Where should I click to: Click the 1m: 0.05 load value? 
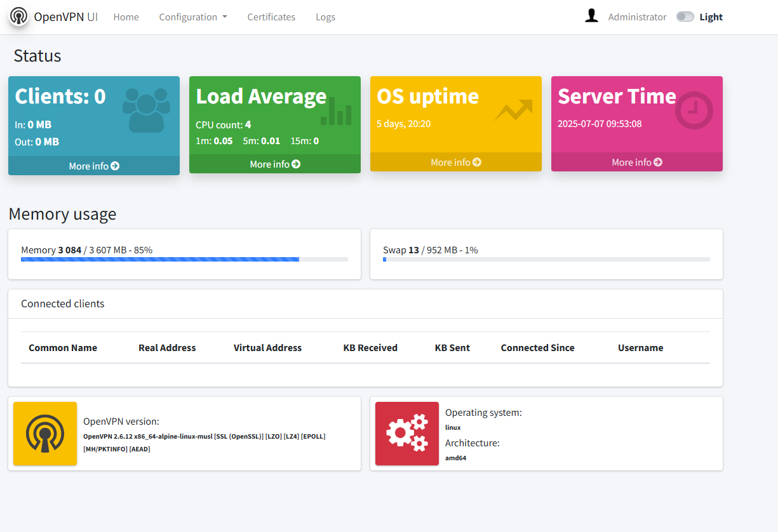point(214,141)
